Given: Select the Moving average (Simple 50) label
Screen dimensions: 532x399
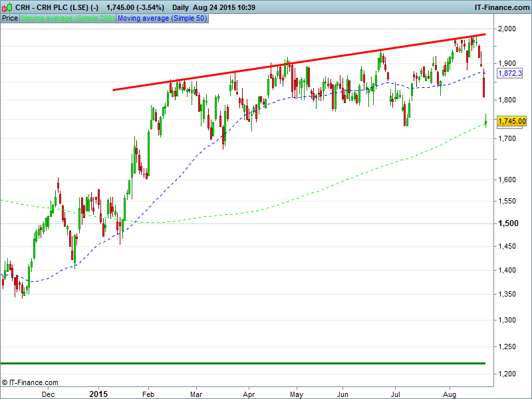Looking at the screenshot, I should point(162,18).
